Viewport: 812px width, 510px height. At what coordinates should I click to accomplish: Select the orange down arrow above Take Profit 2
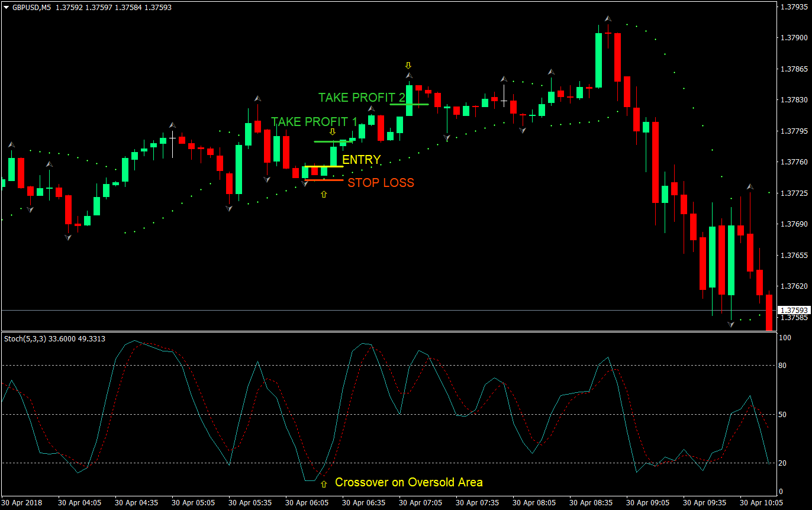coord(408,65)
